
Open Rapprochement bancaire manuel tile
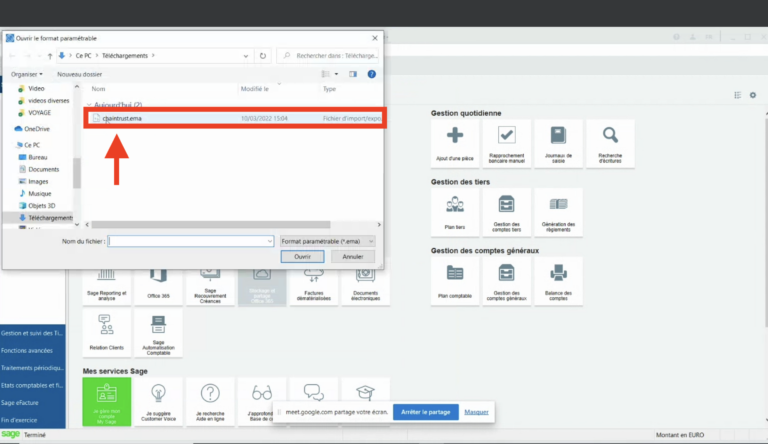tap(506, 144)
